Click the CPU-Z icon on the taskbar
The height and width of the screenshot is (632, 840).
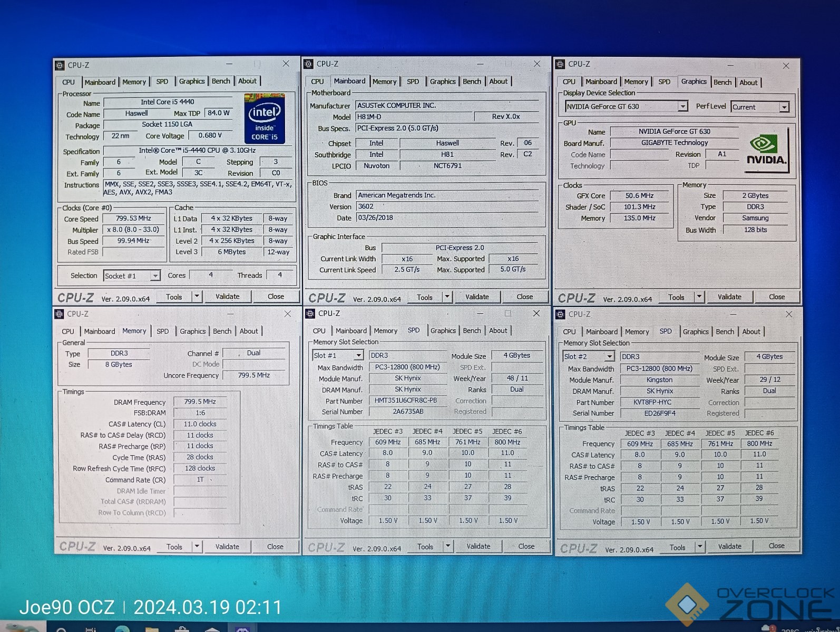click(x=242, y=629)
